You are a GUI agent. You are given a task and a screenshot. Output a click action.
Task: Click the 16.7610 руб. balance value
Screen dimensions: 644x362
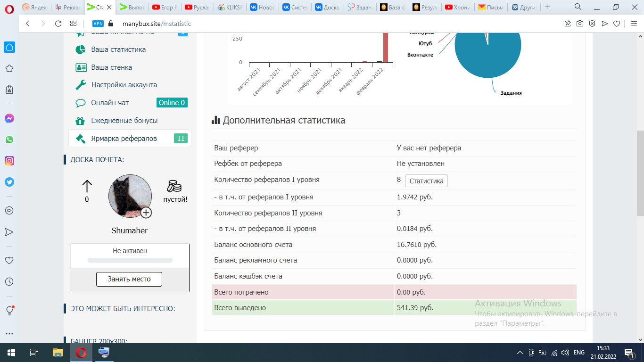coord(417,245)
